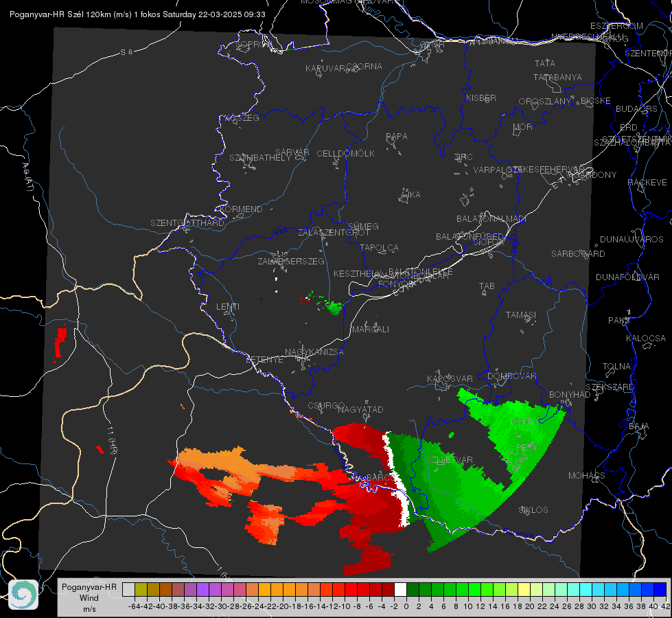
Task: Click the SZENTGOTTHARD label
Action: tap(187, 222)
